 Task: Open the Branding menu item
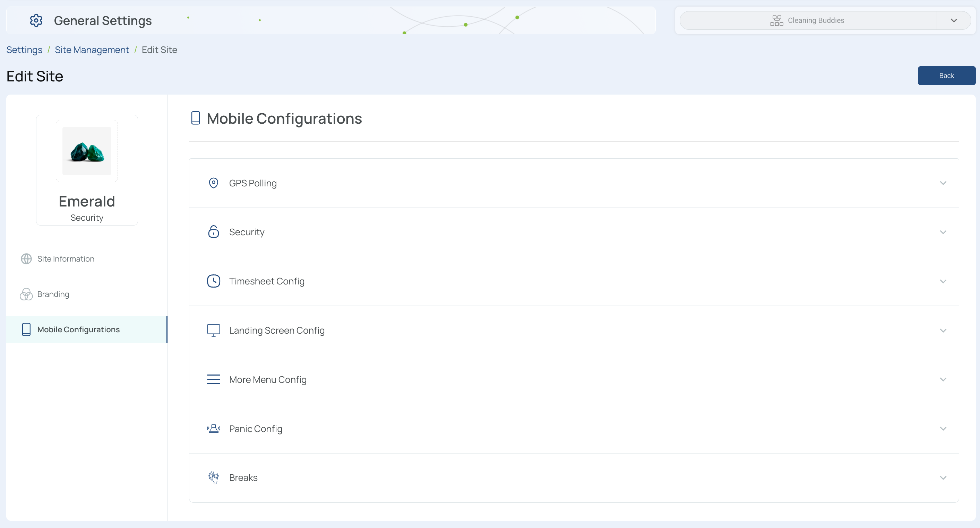point(87,294)
